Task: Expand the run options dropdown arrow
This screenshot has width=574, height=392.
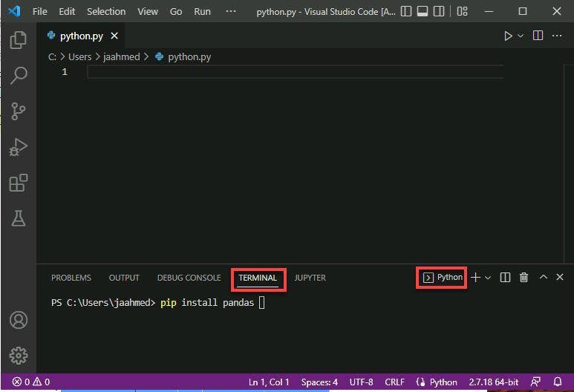Action: pyautogui.click(x=521, y=36)
